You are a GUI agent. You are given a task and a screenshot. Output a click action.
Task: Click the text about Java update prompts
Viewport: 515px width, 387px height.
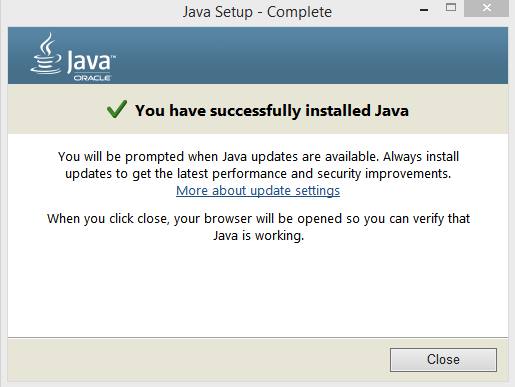click(x=258, y=156)
